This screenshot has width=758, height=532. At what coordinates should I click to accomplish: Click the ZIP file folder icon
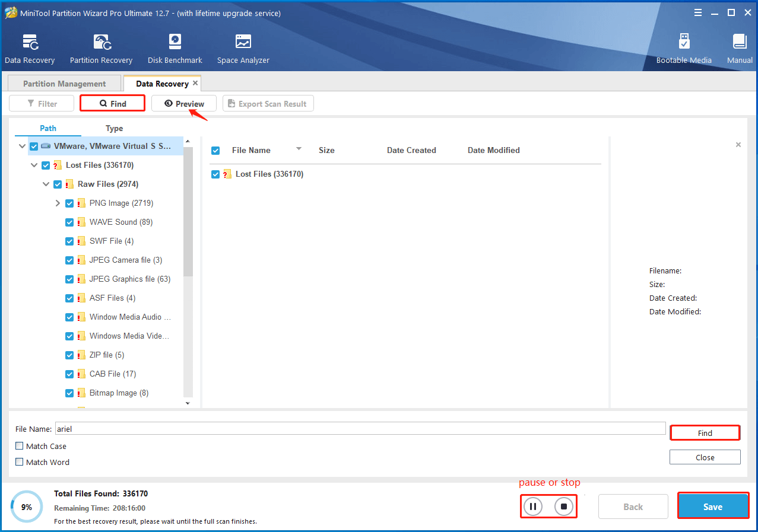point(81,355)
